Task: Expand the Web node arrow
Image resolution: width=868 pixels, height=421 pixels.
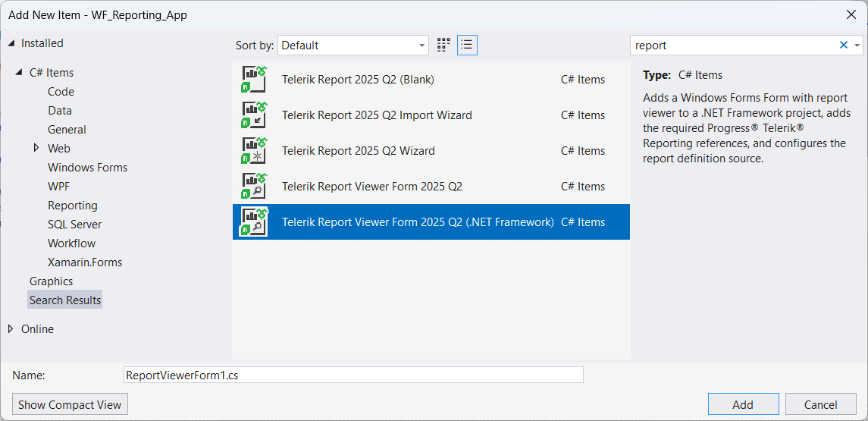Action: tap(36, 148)
